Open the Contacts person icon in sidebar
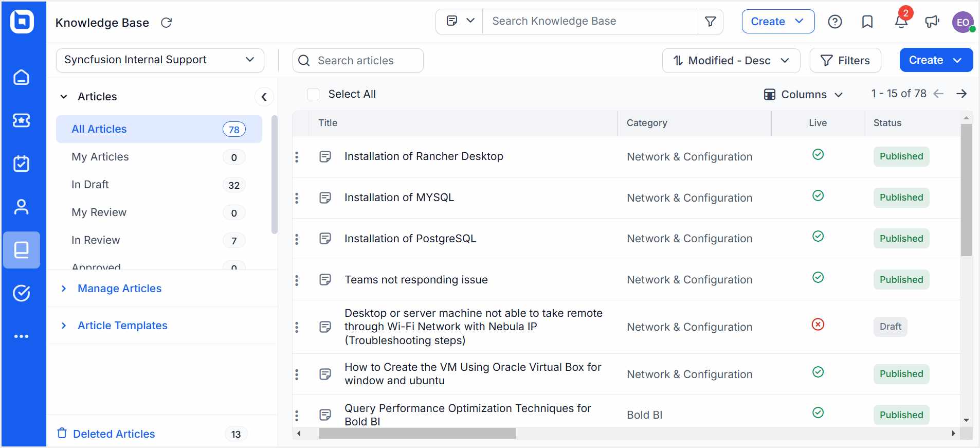 (x=21, y=207)
